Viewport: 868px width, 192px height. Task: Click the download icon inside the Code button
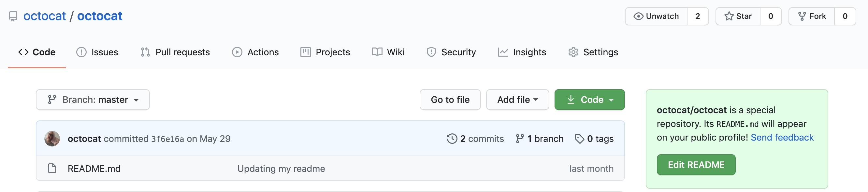(x=571, y=100)
